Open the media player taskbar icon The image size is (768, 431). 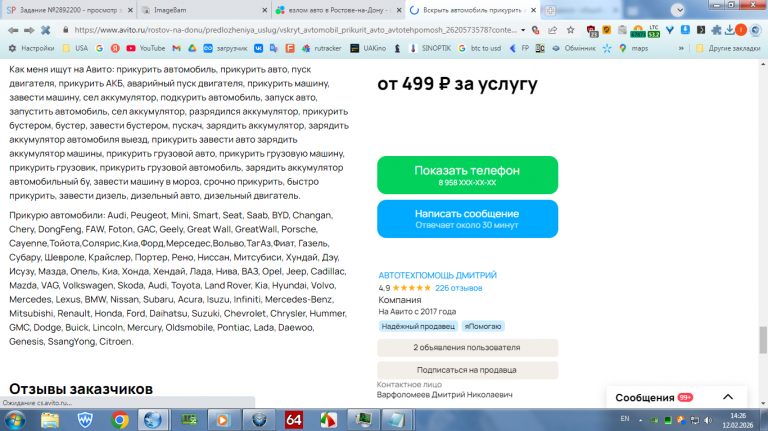click(x=223, y=420)
